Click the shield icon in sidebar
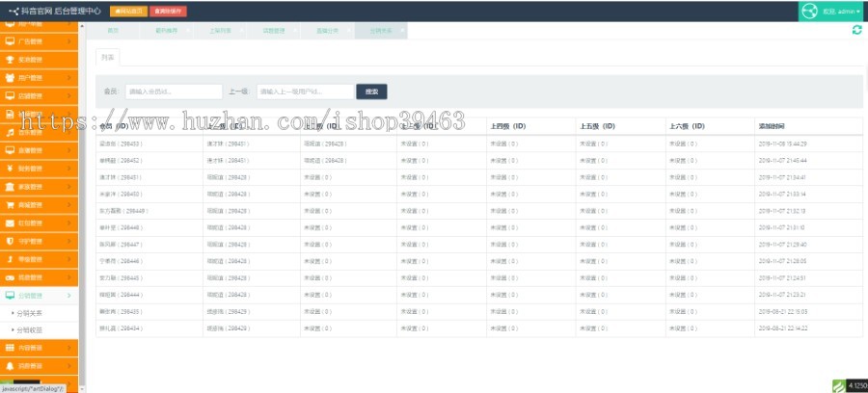 10,241
